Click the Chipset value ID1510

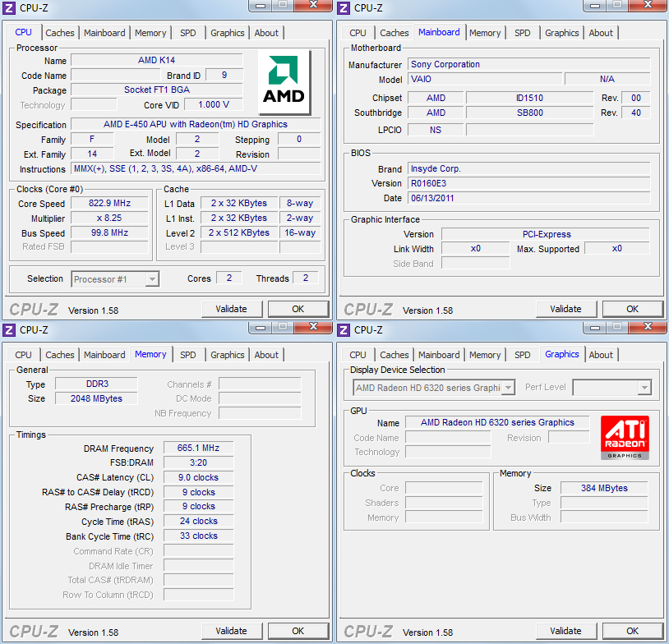tap(529, 98)
